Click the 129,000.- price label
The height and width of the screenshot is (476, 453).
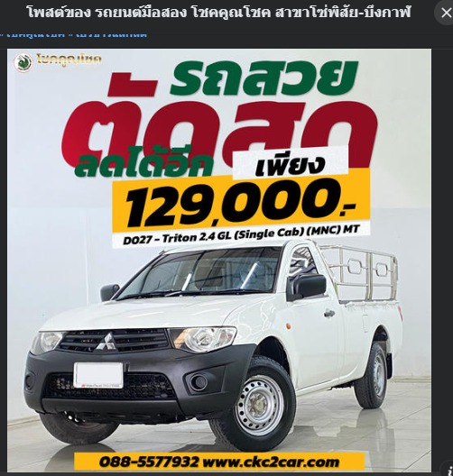point(241,203)
